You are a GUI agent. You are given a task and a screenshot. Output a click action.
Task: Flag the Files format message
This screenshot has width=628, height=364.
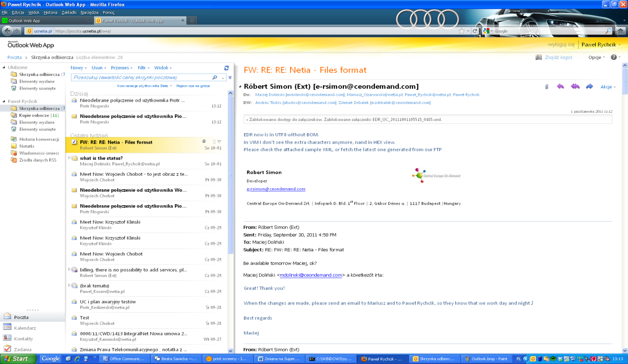tap(219, 142)
